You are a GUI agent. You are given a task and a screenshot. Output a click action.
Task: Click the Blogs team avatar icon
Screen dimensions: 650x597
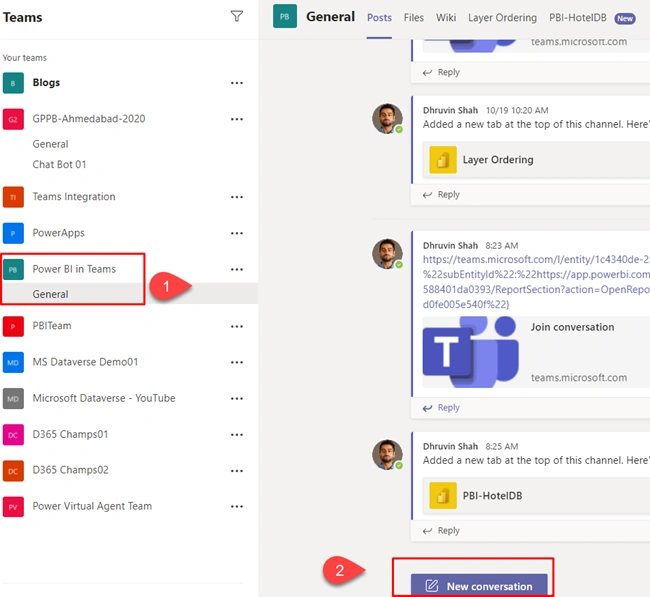pos(13,83)
